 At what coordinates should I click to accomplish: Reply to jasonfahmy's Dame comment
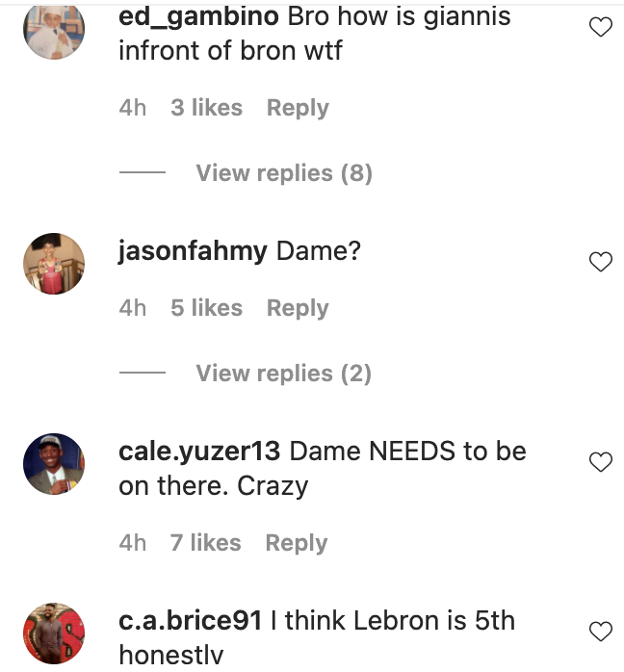(298, 308)
